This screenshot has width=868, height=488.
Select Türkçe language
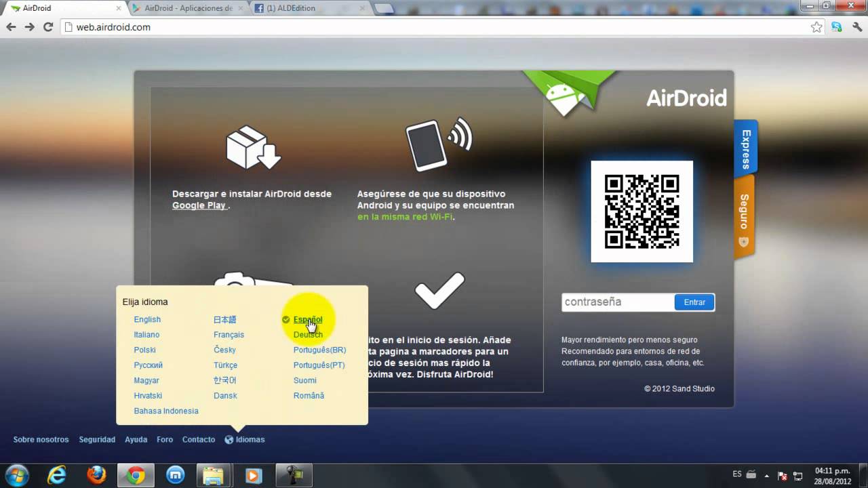(225, 365)
